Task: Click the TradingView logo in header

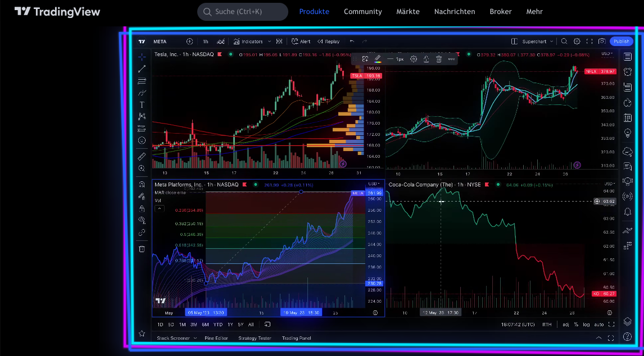Action: (57, 11)
